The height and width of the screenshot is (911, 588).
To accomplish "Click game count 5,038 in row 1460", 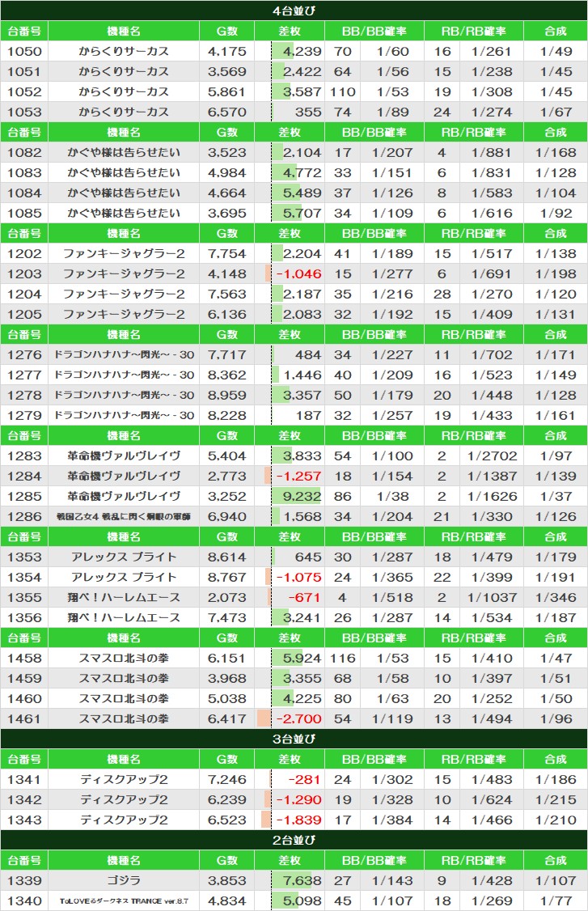I will click(x=227, y=698).
